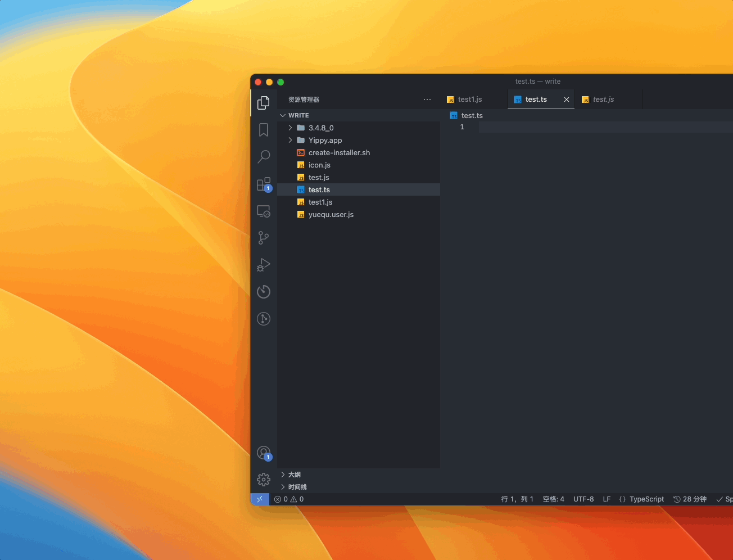The width and height of the screenshot is (733, 560).
Task: Change file encoding UTF-8
Action: pyautogui.click(x=583, y=499)
